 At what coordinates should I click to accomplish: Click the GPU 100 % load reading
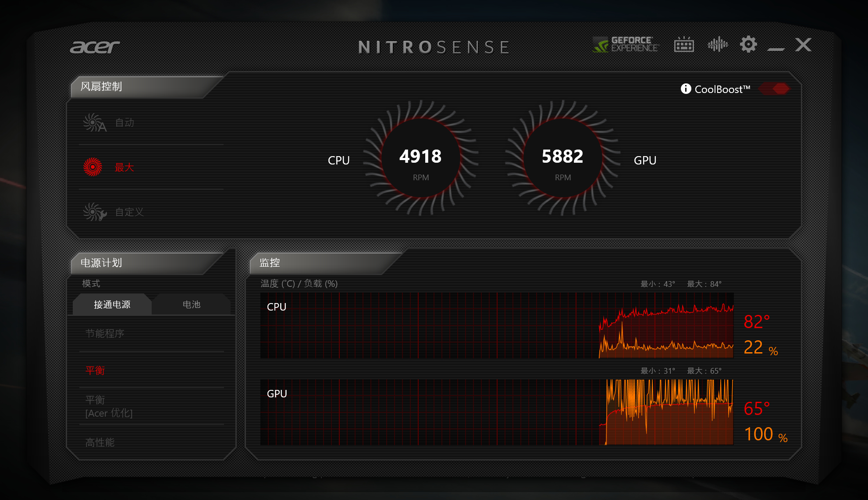(x=766, y=434)
